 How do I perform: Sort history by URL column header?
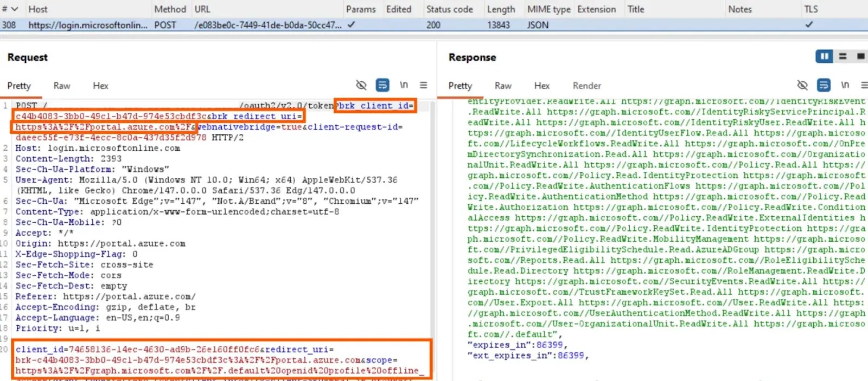pos(202,9)
